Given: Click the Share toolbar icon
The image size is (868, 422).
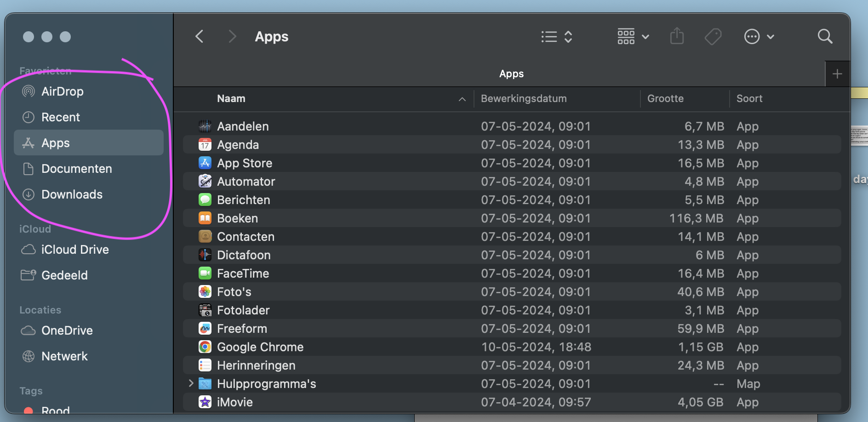Looking at the screenshot, I should [x=677, y=36].
